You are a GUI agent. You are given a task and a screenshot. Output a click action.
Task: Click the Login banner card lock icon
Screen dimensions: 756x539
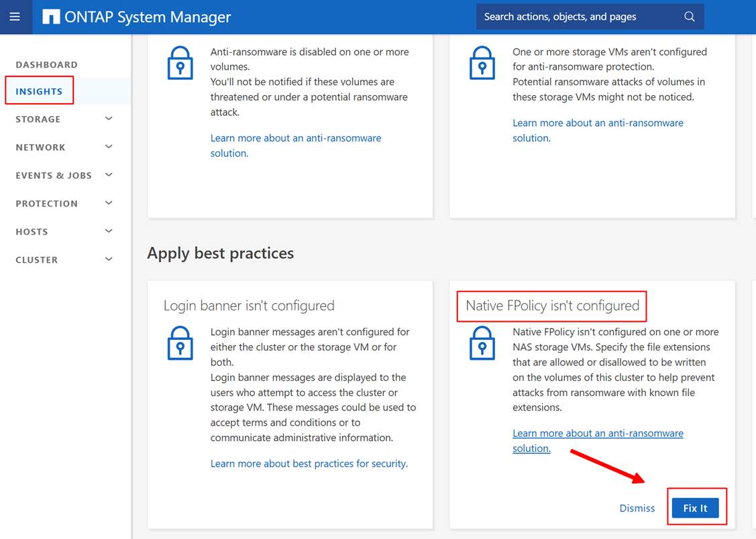click(x=180, y=343)
